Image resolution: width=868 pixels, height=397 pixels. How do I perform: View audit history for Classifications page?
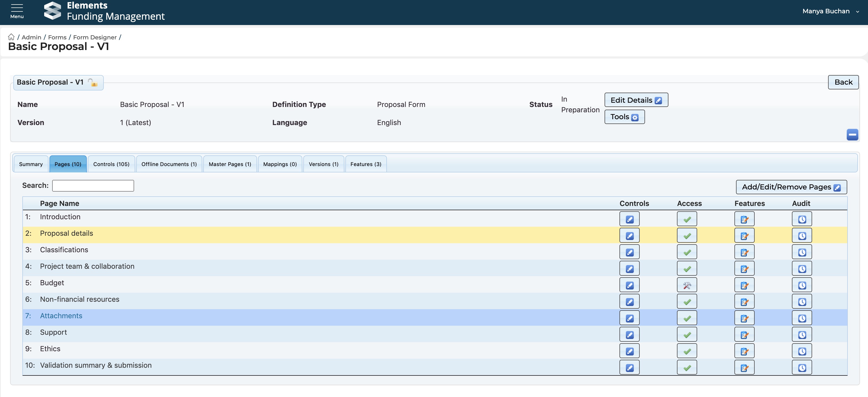point(802,252)
